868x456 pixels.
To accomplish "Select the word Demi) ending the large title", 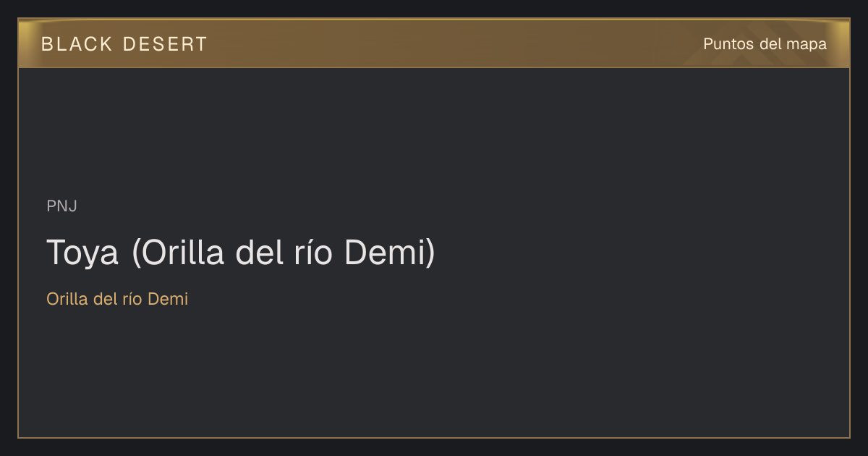I will pyautogui.click(x=390, y=253).
